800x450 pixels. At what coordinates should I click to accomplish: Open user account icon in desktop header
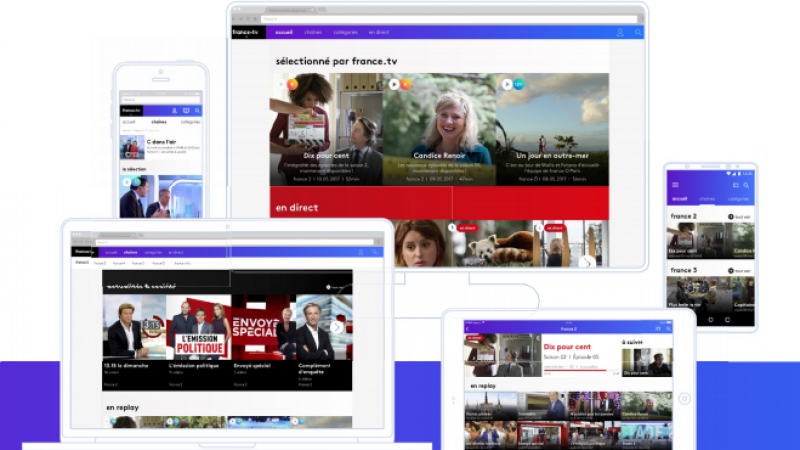tap(620, 32)
